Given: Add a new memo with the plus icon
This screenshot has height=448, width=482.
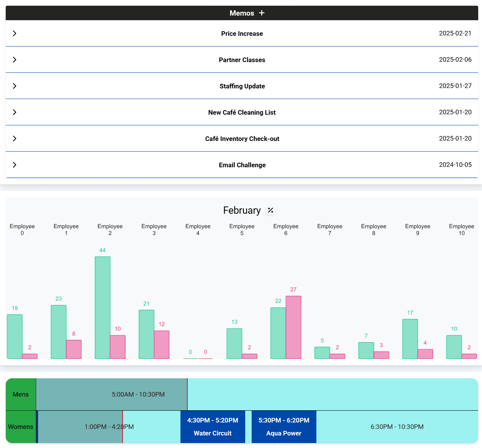Looking at the screenshot, I should point(262,13).
